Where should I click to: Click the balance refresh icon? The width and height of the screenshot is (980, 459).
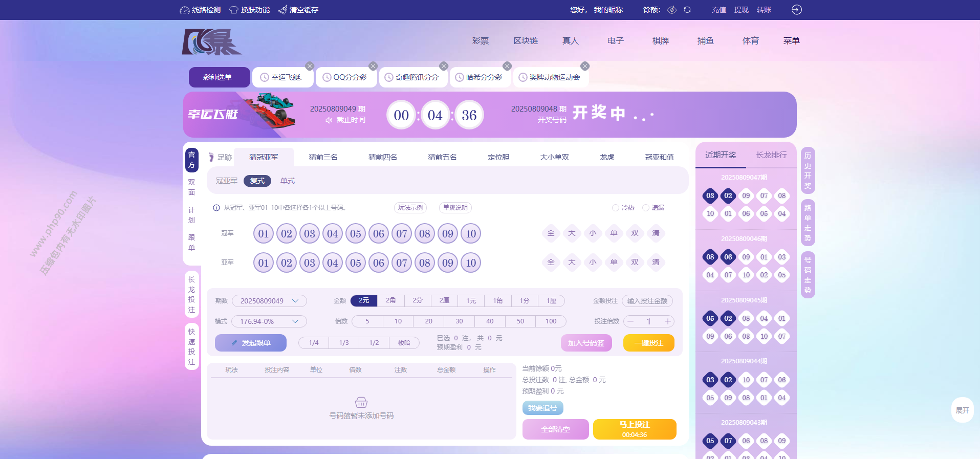pyautogui.click(x=687, y=10)
